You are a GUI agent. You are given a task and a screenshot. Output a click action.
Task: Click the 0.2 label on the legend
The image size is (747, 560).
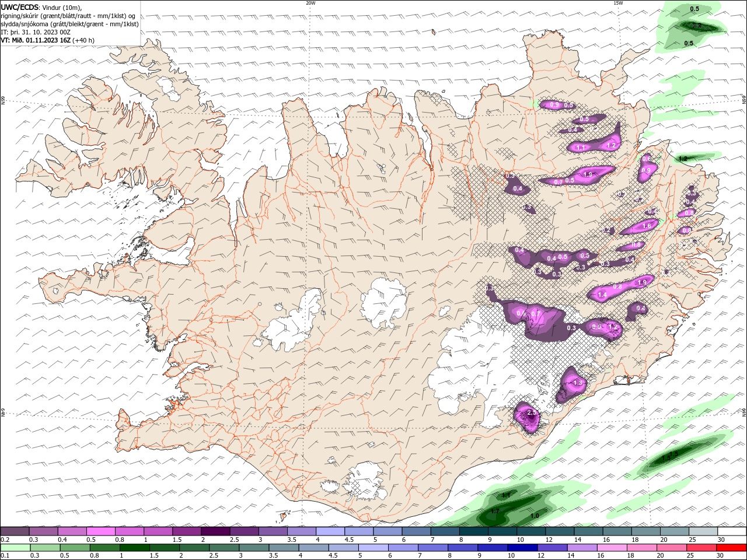5,540
